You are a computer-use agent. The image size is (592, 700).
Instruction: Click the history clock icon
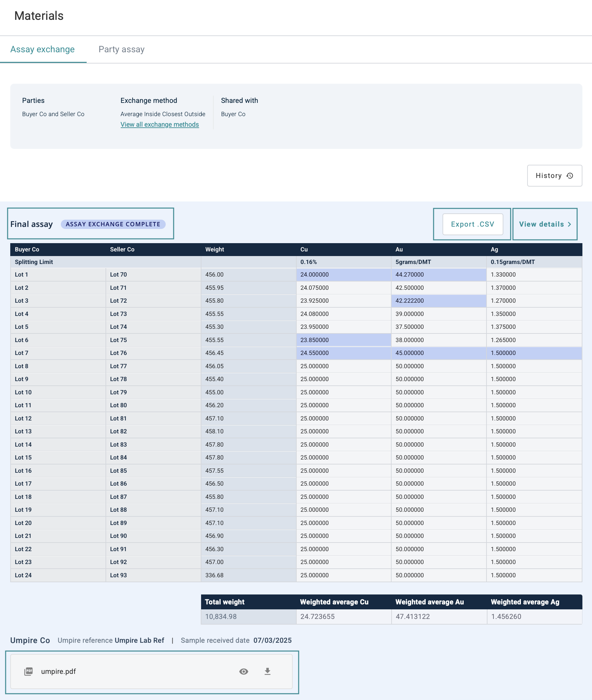(x=570, y=176)
